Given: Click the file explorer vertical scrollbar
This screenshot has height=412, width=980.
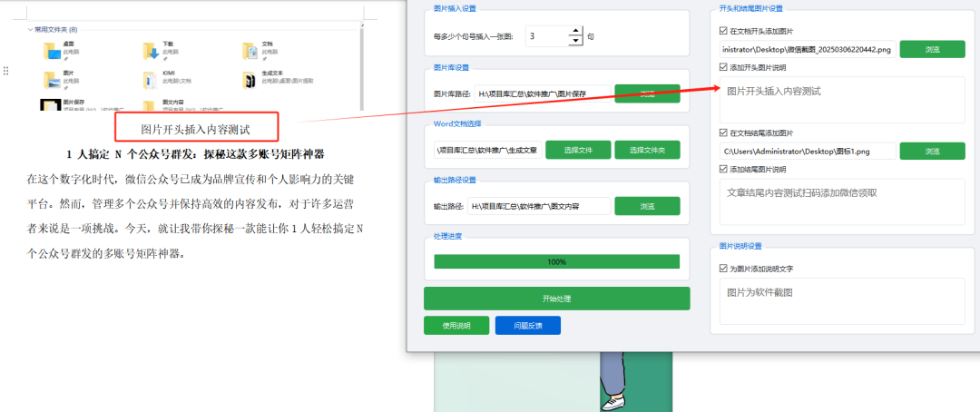Looking at the screenshot, I should (361, 65).
